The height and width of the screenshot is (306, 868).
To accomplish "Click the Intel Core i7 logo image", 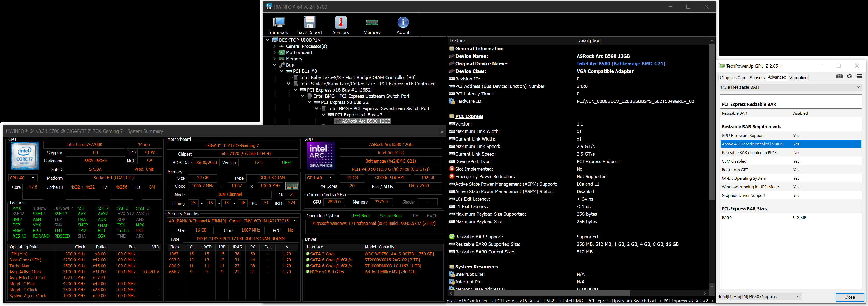I will 25,155.
